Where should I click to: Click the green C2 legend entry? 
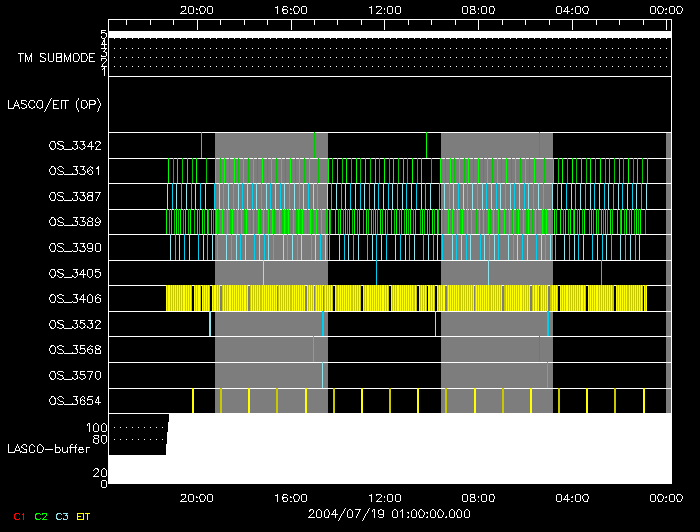[x=41, y=516]
